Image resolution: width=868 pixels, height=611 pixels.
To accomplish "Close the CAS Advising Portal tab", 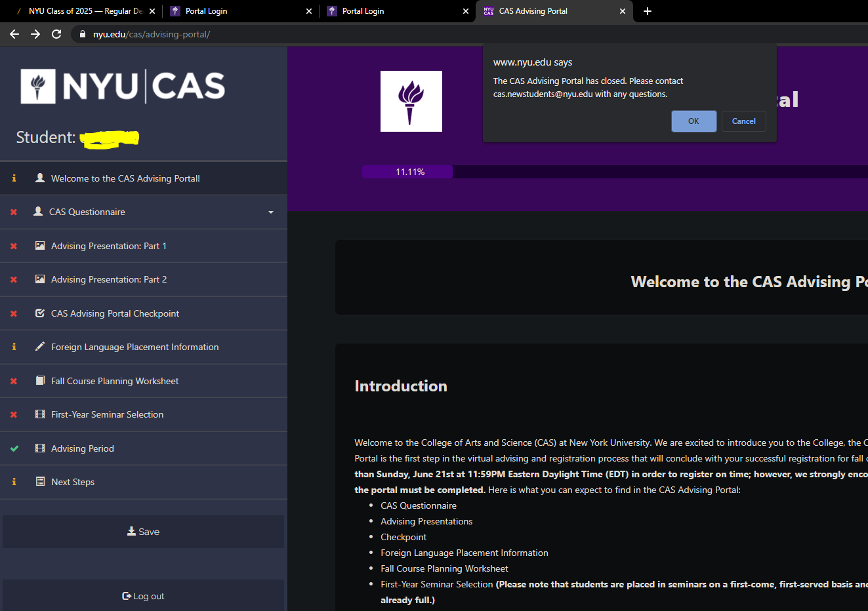I will pyautogui.click(x=623, y=11).
